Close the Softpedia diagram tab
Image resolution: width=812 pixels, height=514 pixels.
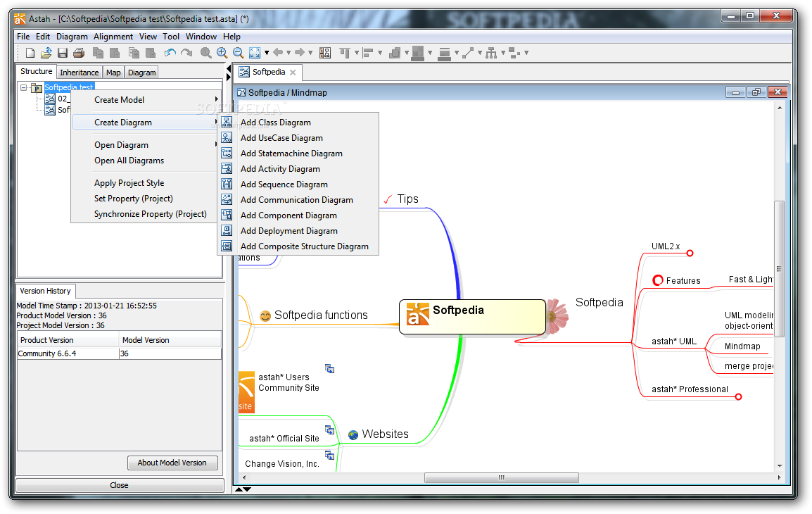click(293, 73)
